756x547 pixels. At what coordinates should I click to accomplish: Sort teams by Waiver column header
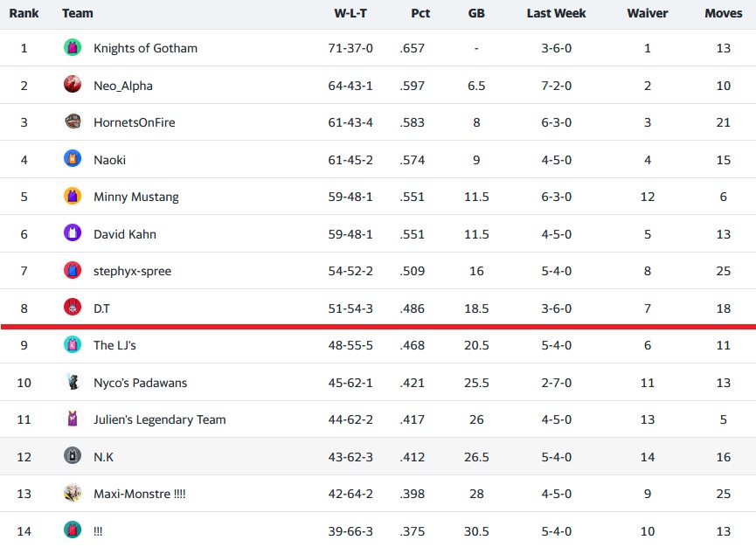[647, 13]
